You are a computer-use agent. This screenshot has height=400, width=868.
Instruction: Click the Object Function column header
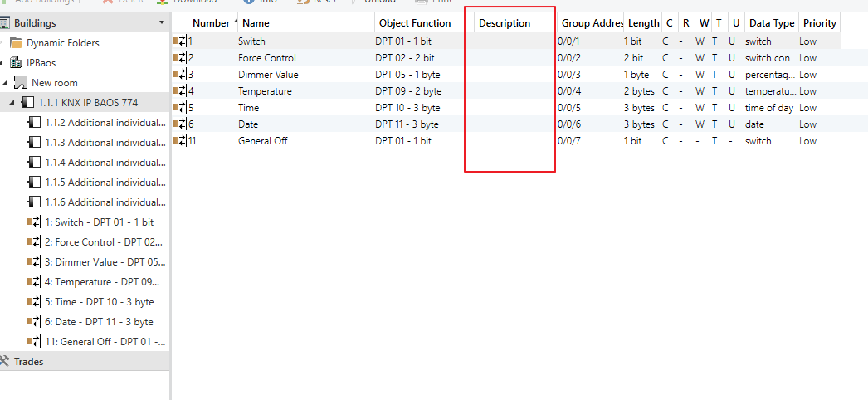click(415, 23)
